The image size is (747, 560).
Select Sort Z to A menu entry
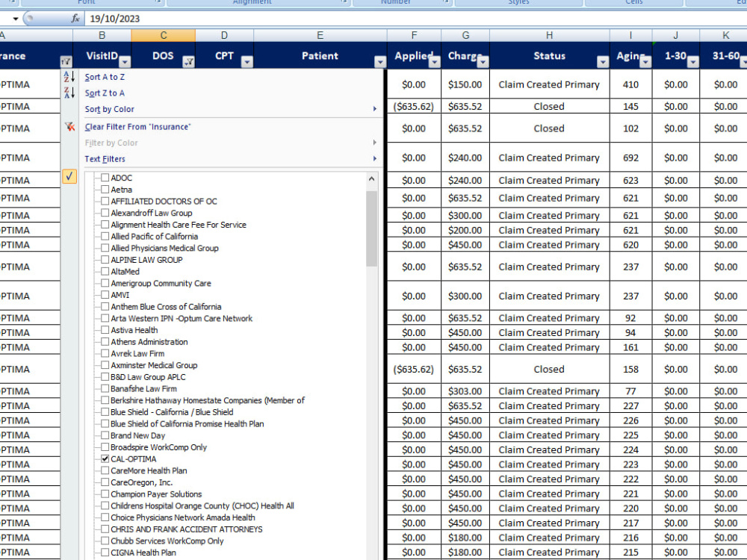(105, 93)
